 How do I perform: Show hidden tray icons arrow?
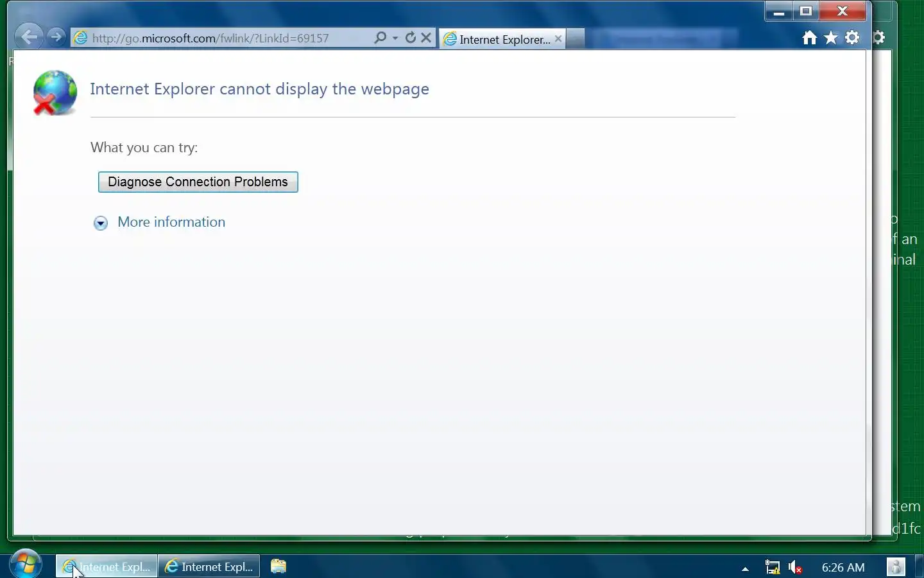click(745, 568)
